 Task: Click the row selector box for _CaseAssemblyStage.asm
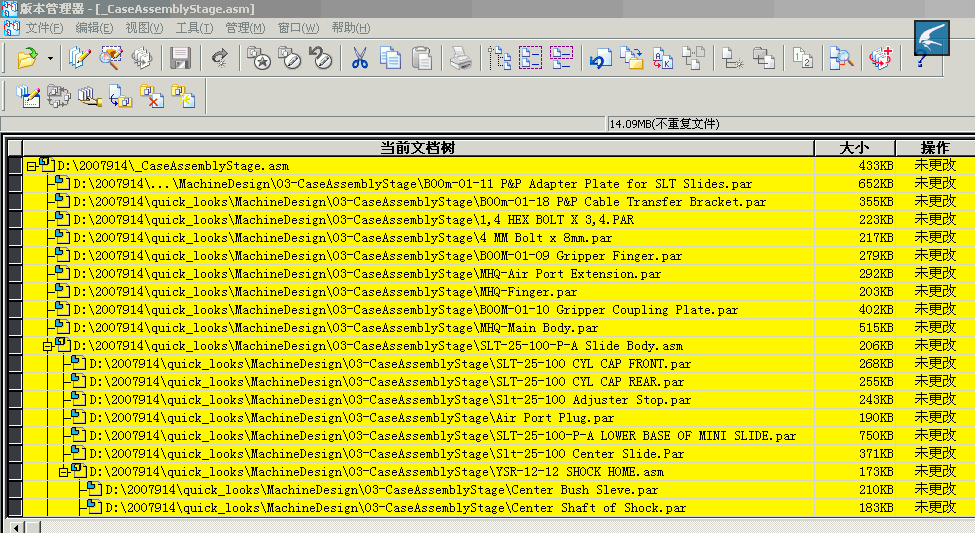coord(15,165)
